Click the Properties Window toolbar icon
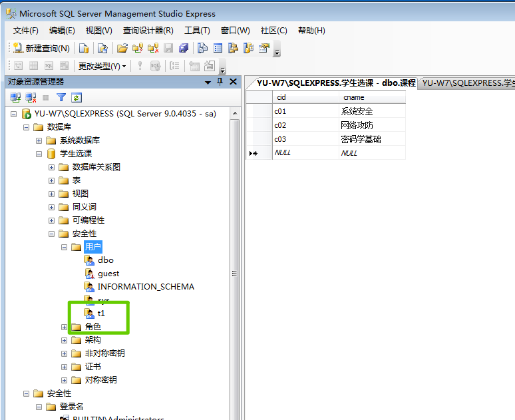Screen dimensions: 515x420 click(x=264, y=49)
